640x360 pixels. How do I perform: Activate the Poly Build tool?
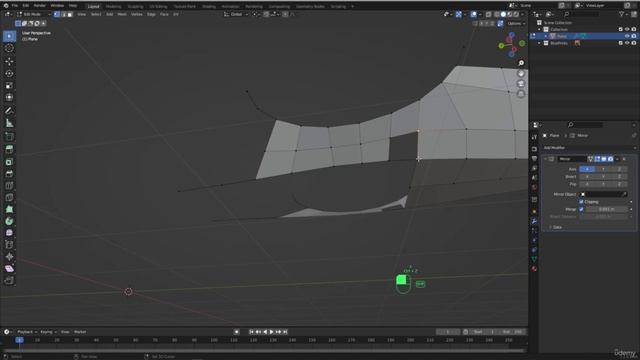tap(9, 209)
